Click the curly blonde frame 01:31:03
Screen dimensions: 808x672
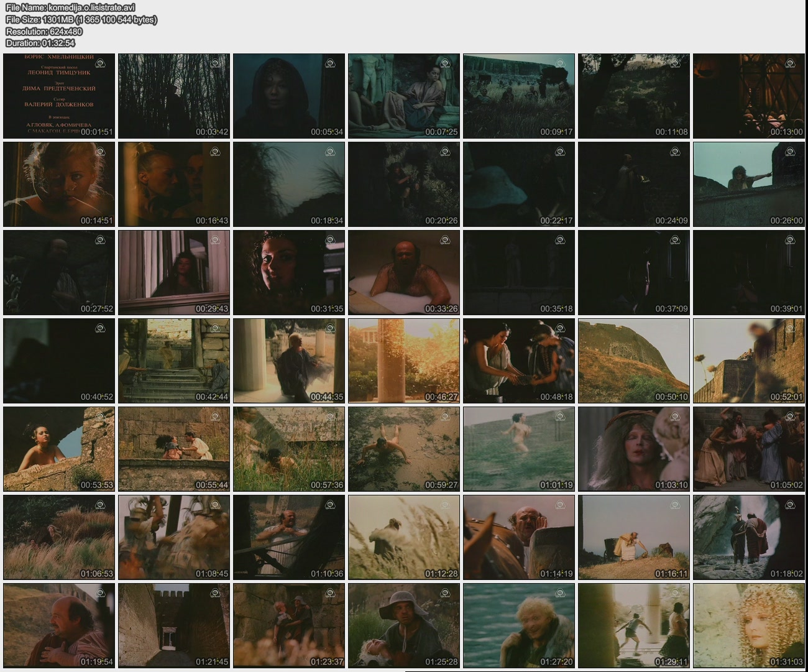[x=749, y=625]
